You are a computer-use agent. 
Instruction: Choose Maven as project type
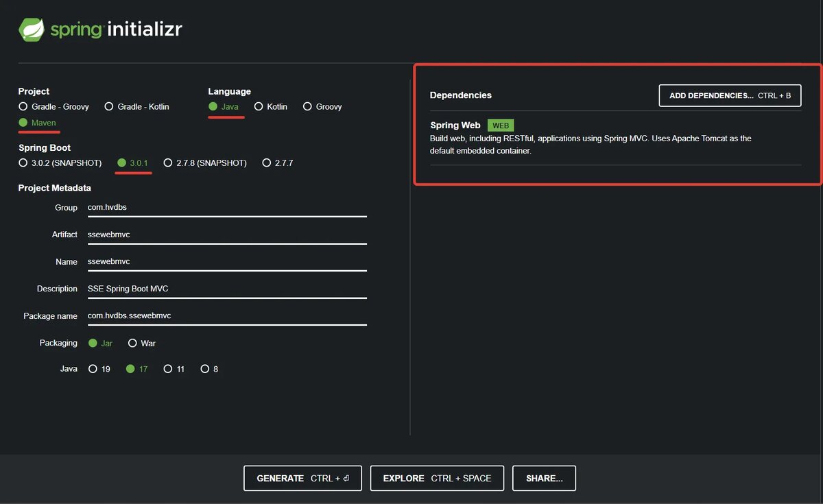(x=38, y=123)
